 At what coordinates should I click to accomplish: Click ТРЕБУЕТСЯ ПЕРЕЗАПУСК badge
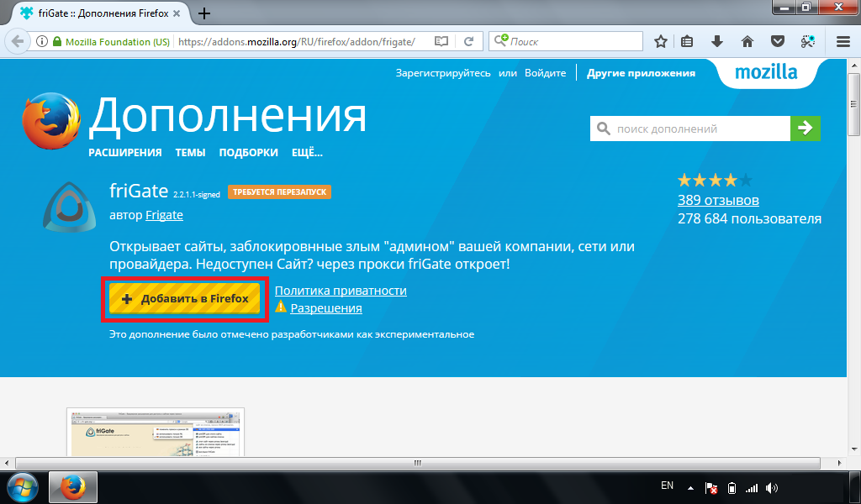[279, 192]
